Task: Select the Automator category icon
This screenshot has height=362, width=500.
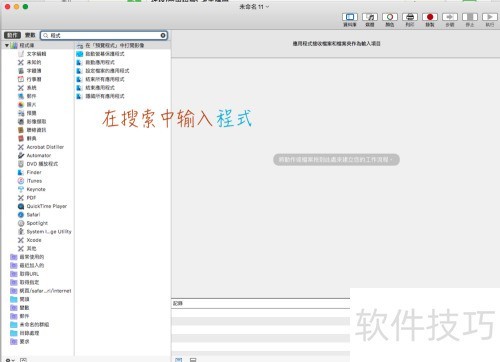Action: 21,155
